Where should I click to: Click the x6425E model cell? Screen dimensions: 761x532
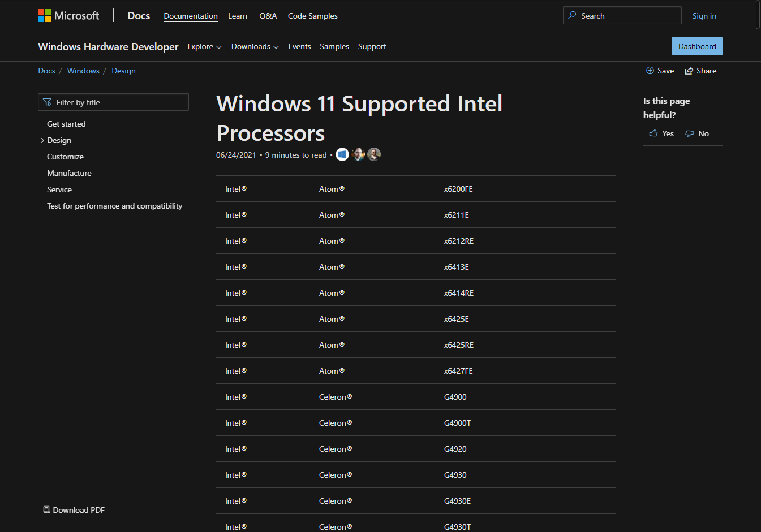457,319
